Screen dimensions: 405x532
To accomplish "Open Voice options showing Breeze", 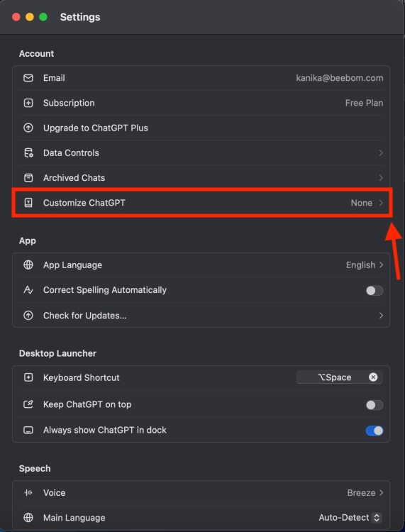I will (x=365, y=493).
